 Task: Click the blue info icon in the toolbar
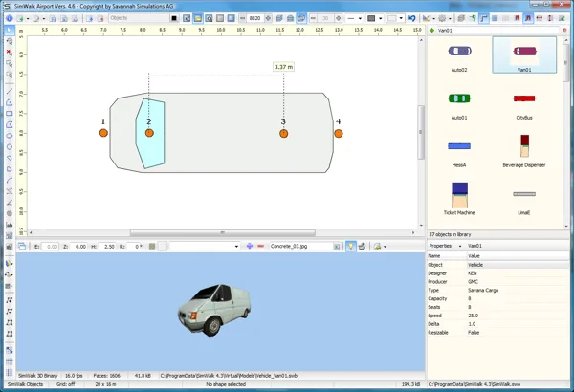coord(10,18)
